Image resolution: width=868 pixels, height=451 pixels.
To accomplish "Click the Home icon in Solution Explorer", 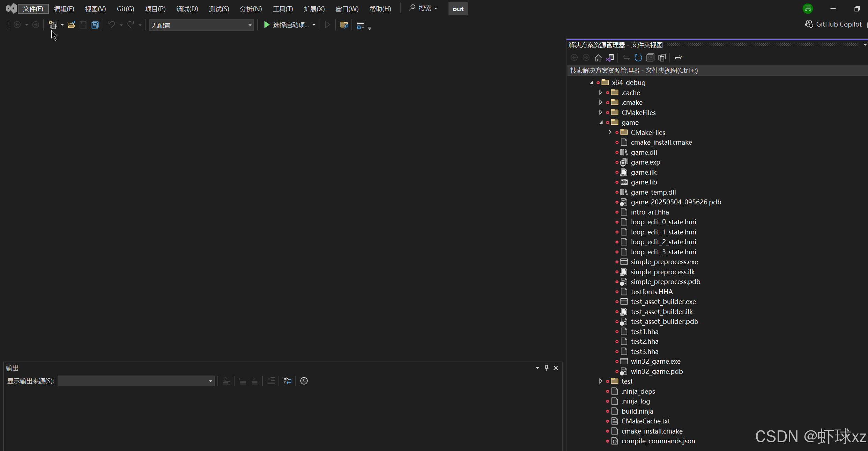I will (x=598, y=58).
